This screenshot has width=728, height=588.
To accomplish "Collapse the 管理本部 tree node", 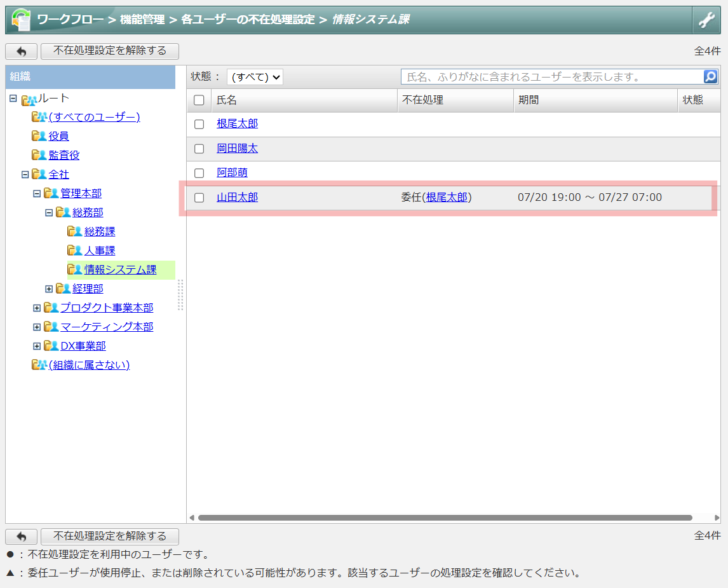I will pos(37,194).
